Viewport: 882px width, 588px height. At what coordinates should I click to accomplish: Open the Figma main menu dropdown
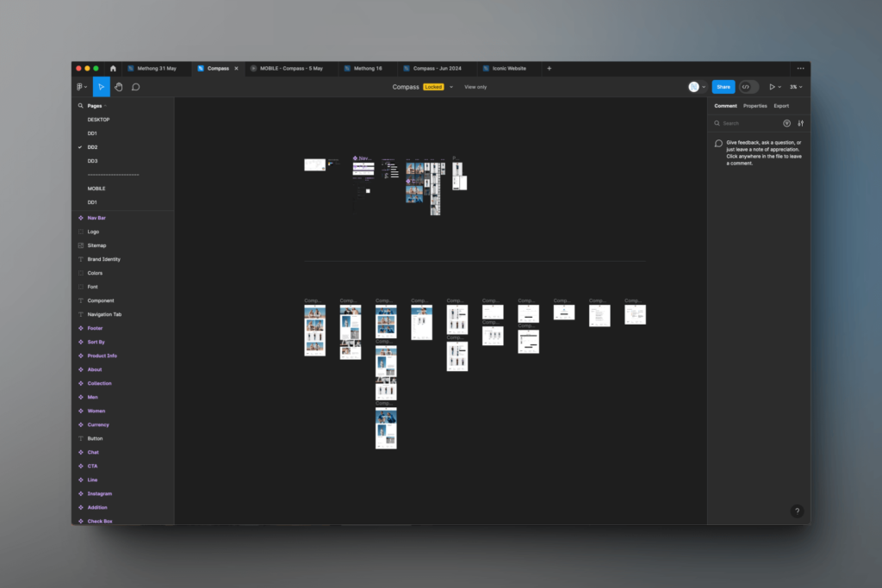[81, 87]
